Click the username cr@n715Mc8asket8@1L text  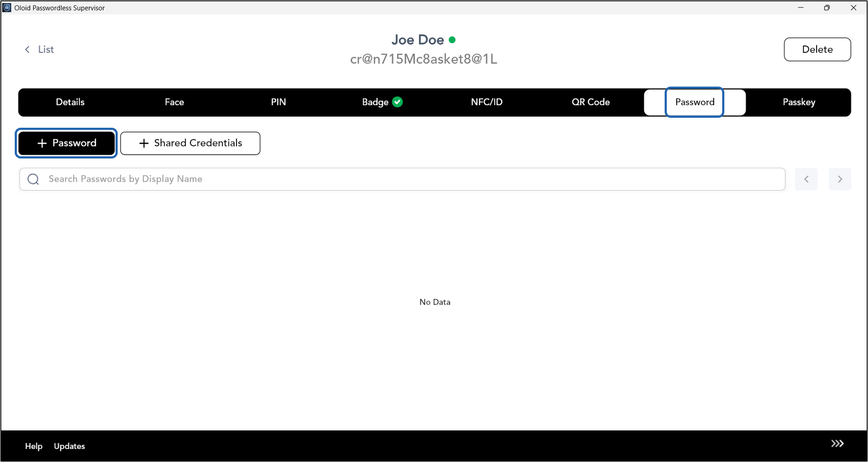pyautogui.click(x=424, y=59)
